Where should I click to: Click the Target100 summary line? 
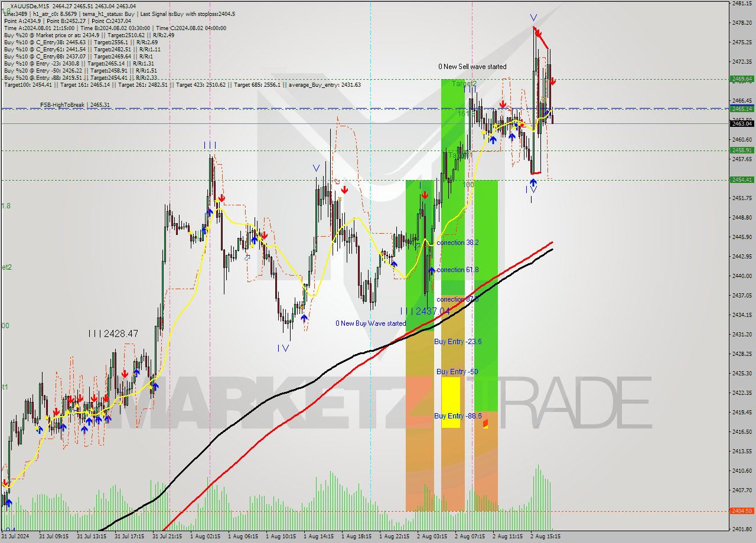point(182,84)
